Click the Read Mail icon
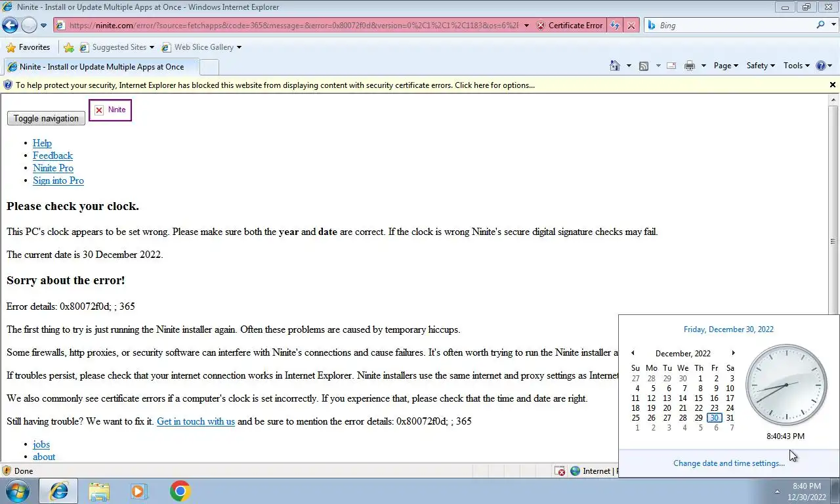This screenshot has height=504, width=840. pyautogui.click(x=671, y=66)
